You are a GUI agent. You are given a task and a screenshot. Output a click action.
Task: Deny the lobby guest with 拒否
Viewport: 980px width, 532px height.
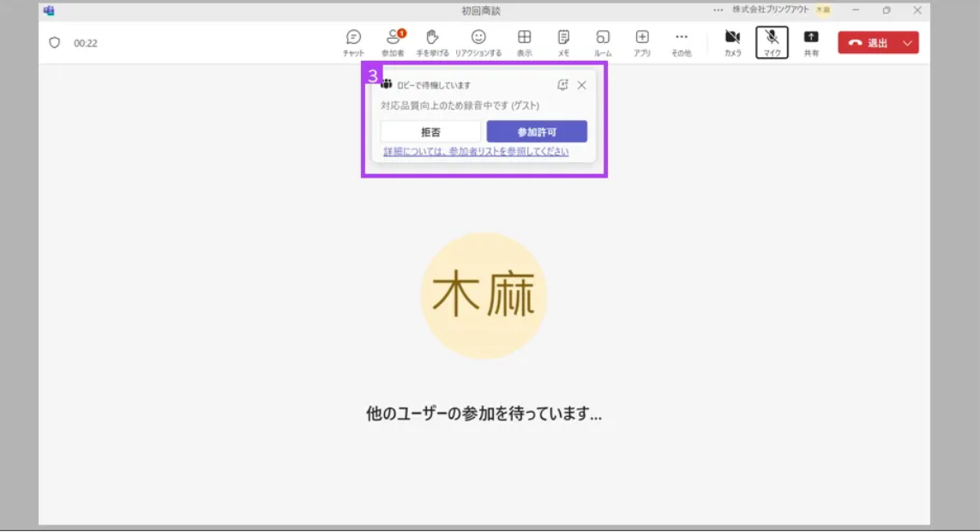pos(430,132)
